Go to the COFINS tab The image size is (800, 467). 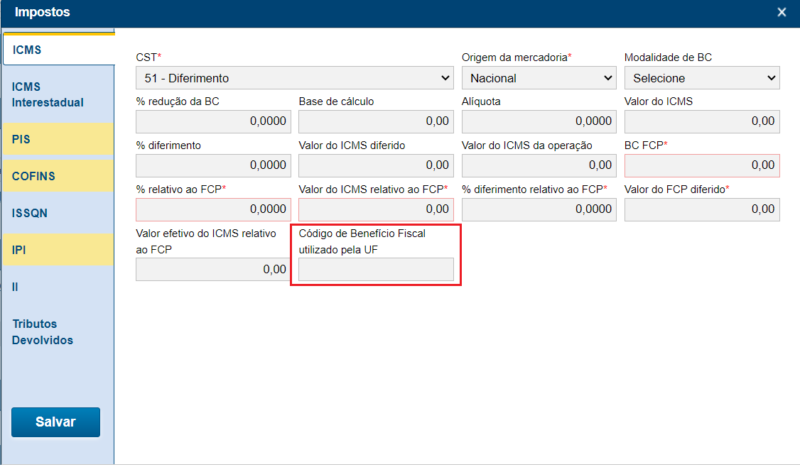point(57,176)
